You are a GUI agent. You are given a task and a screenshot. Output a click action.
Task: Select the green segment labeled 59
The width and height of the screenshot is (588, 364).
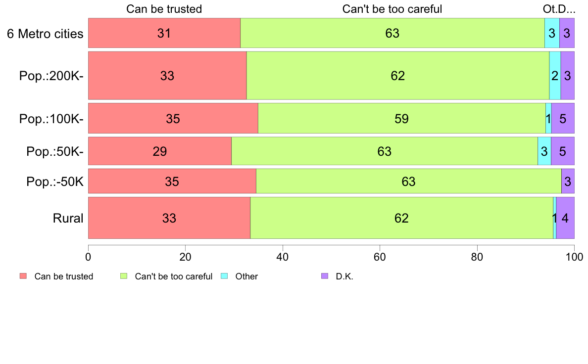(x=401, y=118)
